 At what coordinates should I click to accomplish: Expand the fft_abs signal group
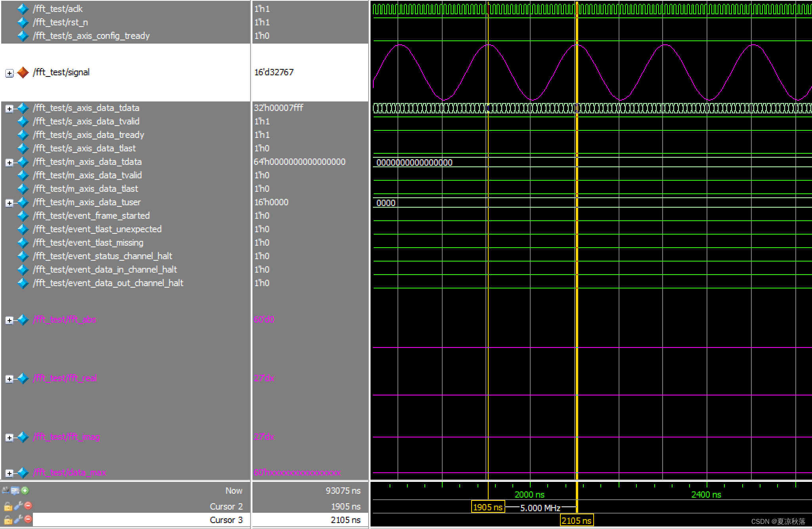tap(10, 321)
